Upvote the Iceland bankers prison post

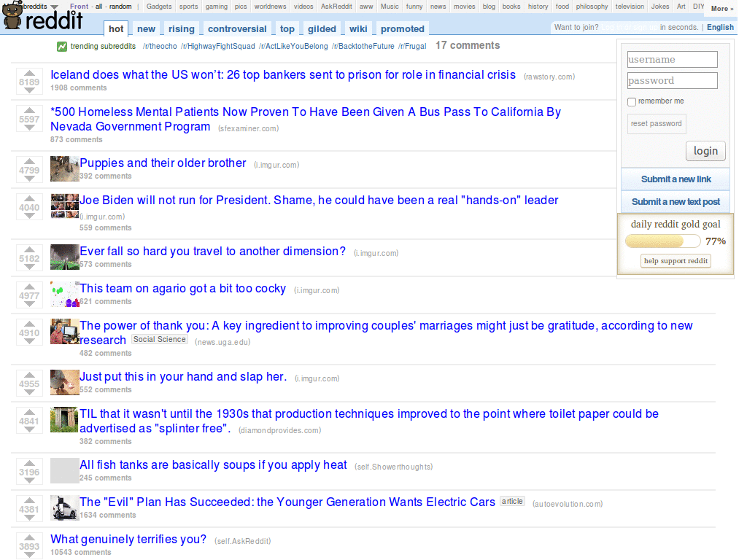click(29, 74)
